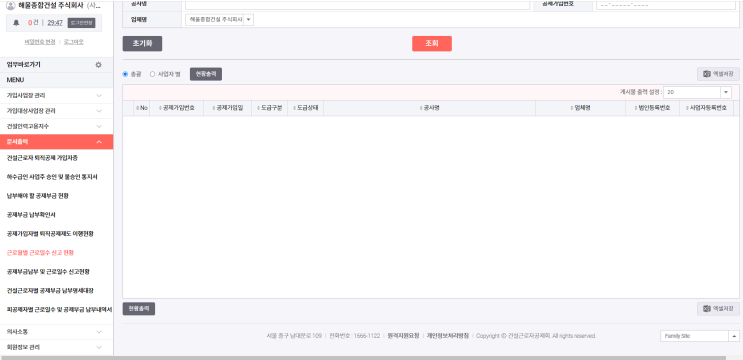Click sort arrows icon on 사업자등록번호 column
The height and width of the screenshot is (360, 743).
[688, 108]
